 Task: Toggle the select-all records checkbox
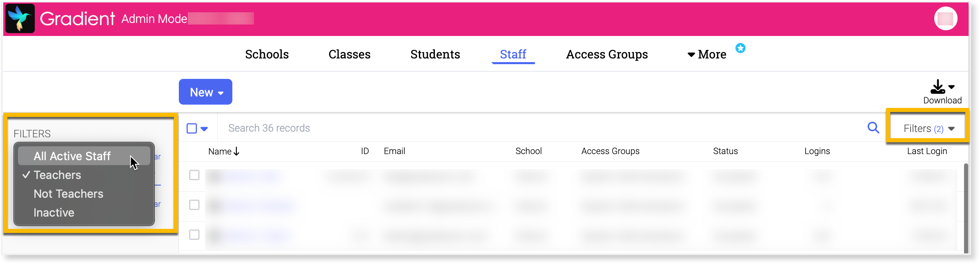[x=192, y=128]
